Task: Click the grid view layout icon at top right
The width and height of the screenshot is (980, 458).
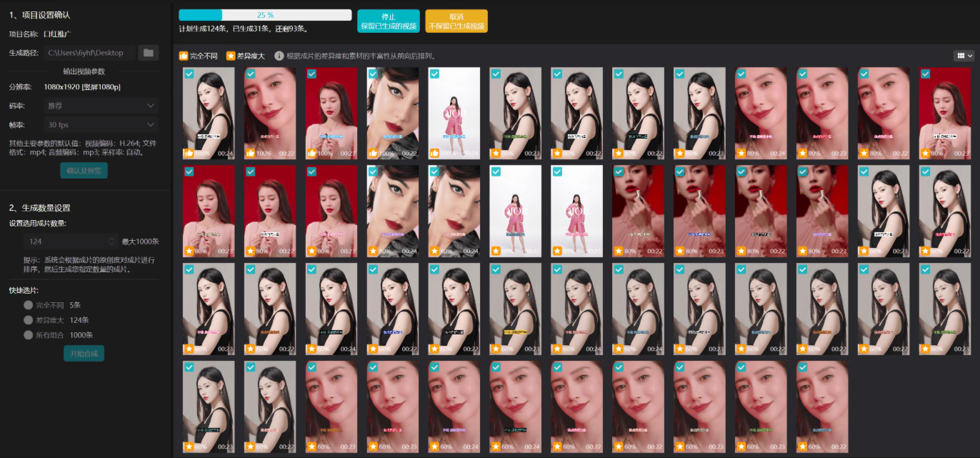Action: [960, 56]
